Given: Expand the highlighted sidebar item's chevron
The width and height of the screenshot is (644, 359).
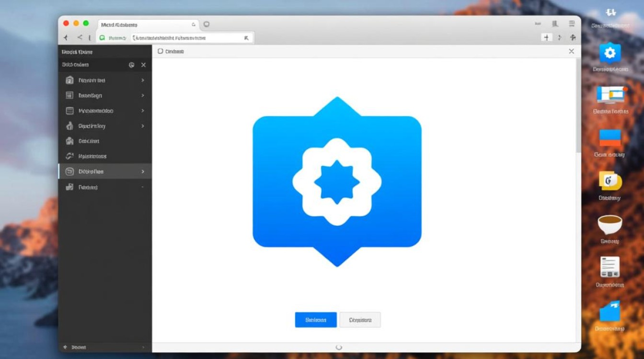Looking at the screenshot, I should 143,171.
